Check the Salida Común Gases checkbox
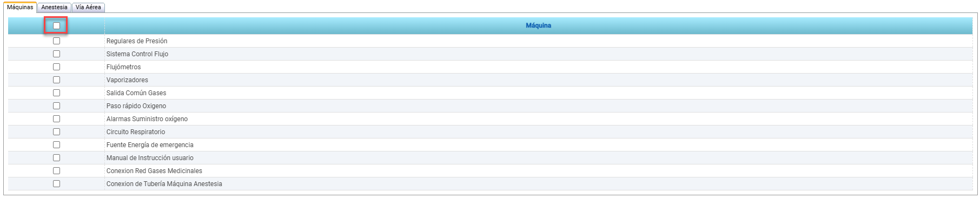The image size is (980, 198). click(x=56, y=93)
